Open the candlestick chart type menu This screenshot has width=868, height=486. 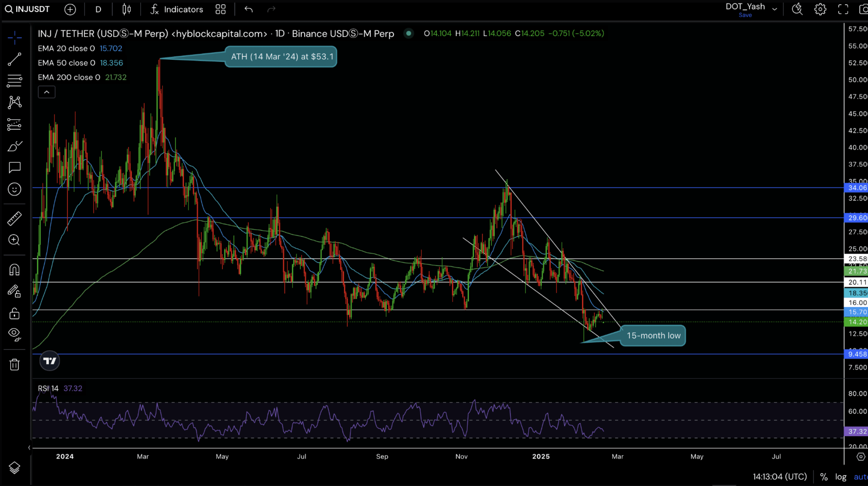(126, 9)
